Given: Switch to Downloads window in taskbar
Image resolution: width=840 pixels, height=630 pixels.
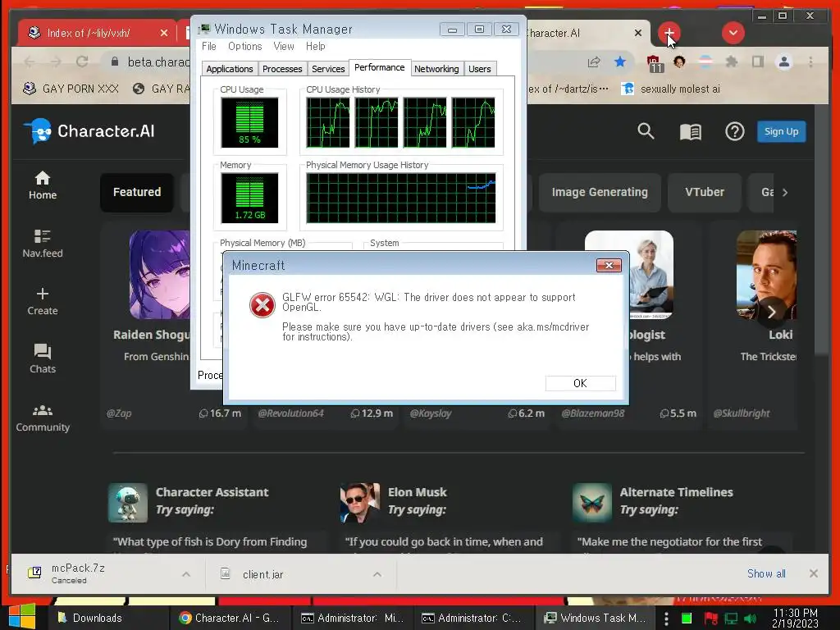Looking at the screenshot, I should coord(108,618).
